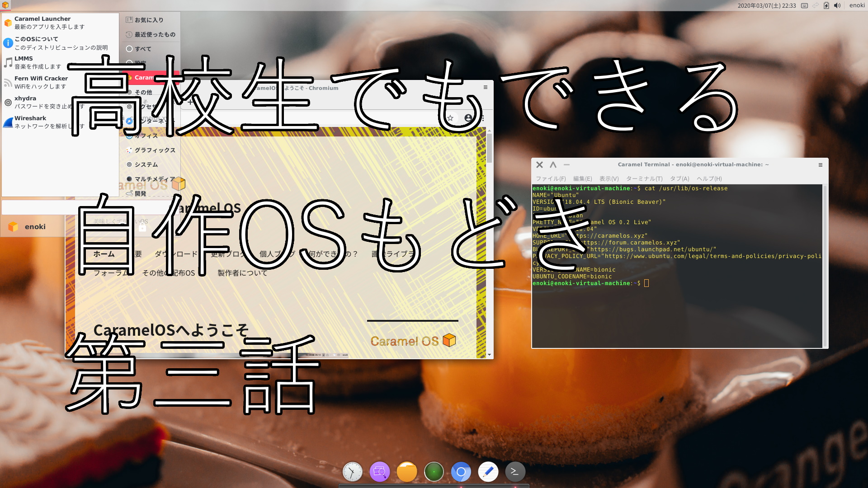Launch Fern Wifi Cracker entry
Viewport: 868px width, 488px height.
point(61,82)
